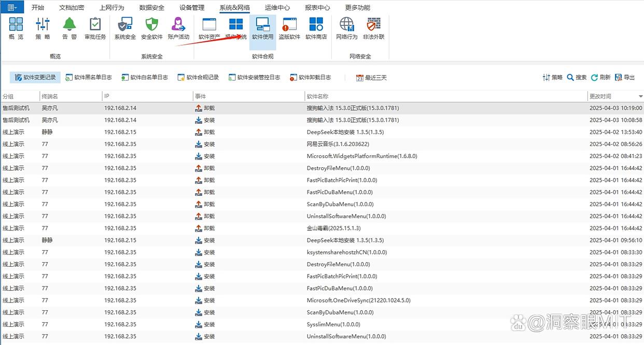Select Microsoft.OneDriveSync(21220.1024.5.0) entry
This screenshot has height=345, width=644.
(359, 300)
